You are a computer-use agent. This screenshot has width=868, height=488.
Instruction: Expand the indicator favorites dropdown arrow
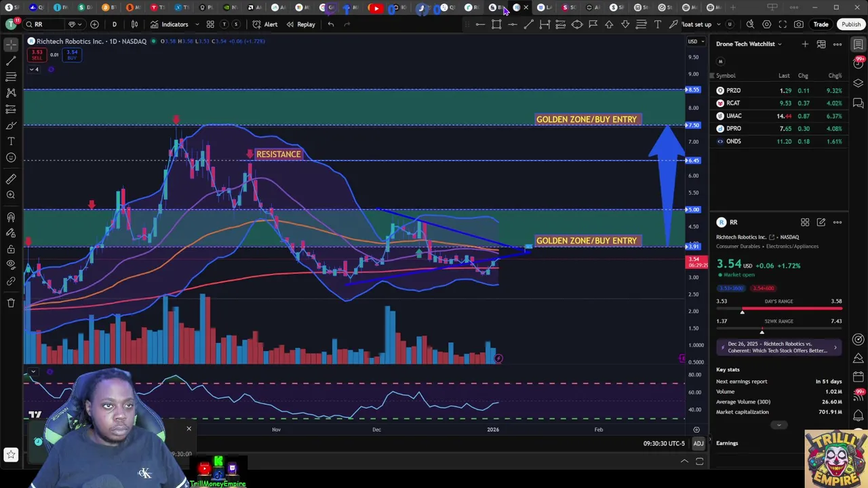[x=197, y=24]
